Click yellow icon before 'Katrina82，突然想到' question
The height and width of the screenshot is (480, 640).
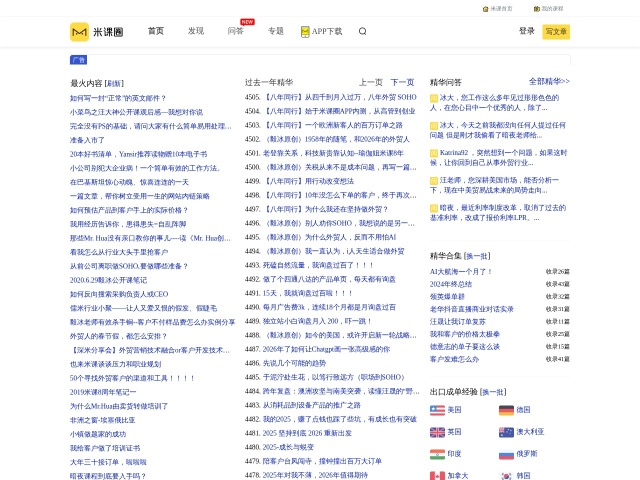(x=434, y=153)
